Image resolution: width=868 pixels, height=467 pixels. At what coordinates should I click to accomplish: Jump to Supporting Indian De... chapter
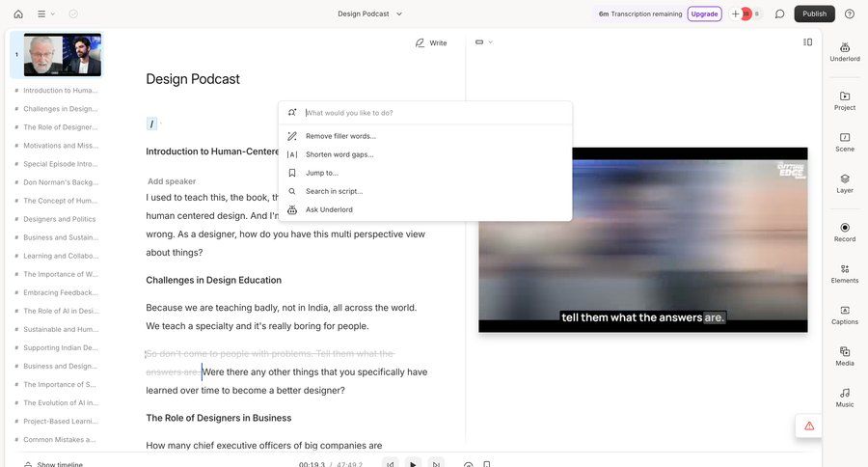coord(61,347)
